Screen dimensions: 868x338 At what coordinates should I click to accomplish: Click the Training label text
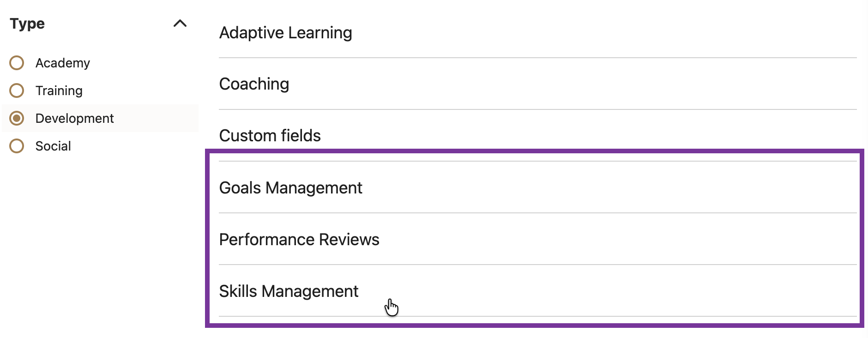[x=59, y=91]
